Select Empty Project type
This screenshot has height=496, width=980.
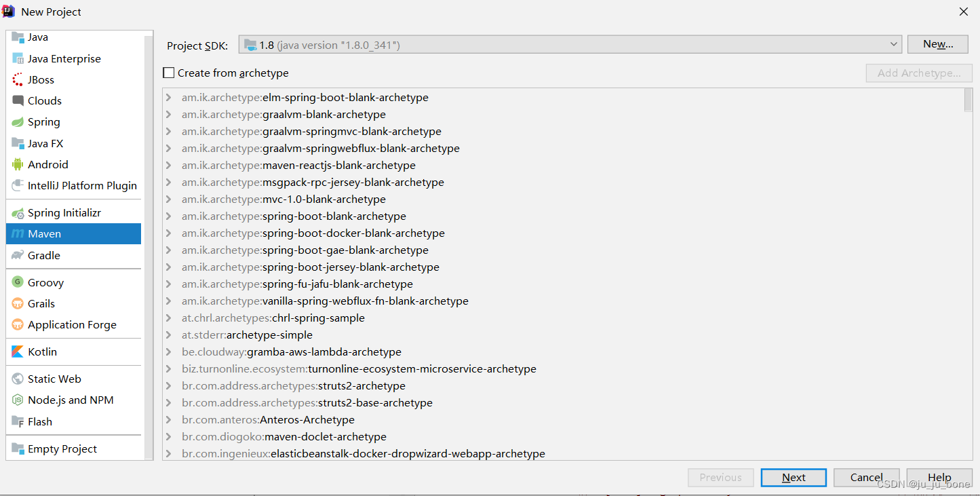pos(74,449)
